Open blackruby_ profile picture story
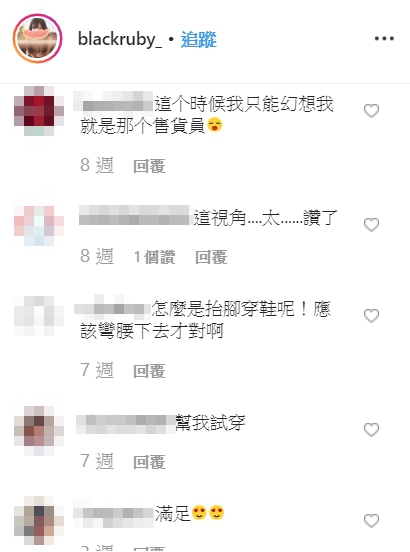This screenshot has height=552, width=410. [x=37, y=38]
